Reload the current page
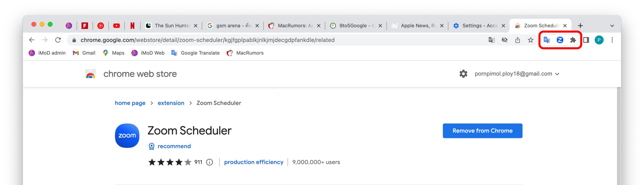Viewport: 644px width, 185px height. tap(58, 40)
